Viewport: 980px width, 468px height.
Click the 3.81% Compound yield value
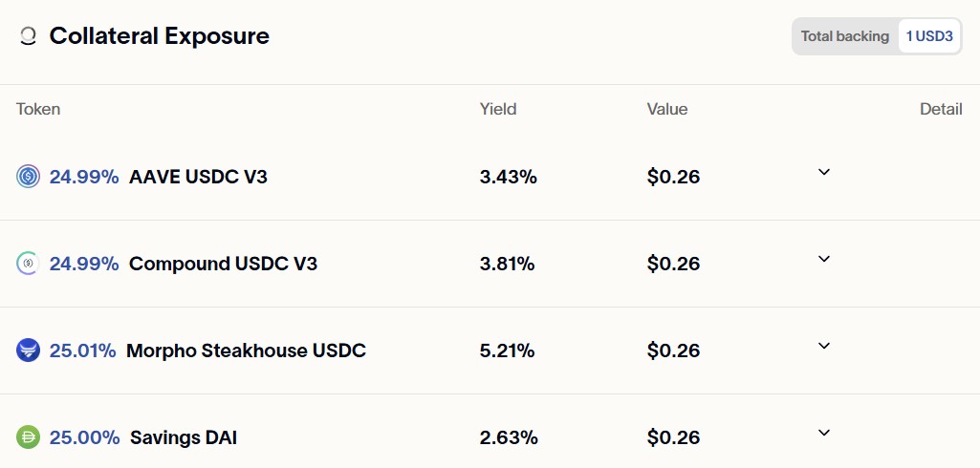click(x=507, y=264)
